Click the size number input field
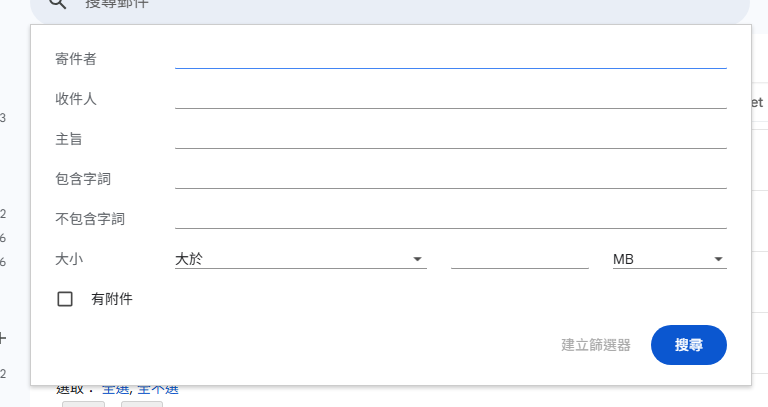The height and width of the screenshot is (407, 768). (519, 259)
